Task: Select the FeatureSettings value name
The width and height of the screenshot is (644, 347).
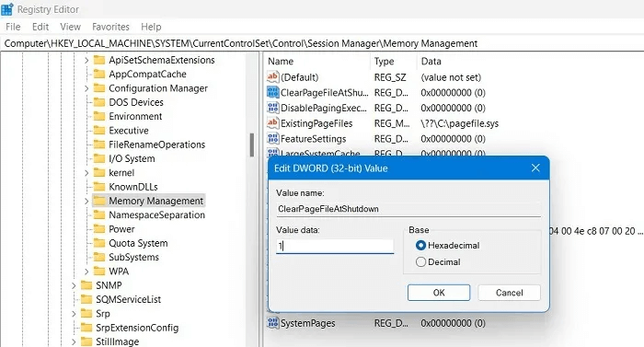Action: pos(313,139)
